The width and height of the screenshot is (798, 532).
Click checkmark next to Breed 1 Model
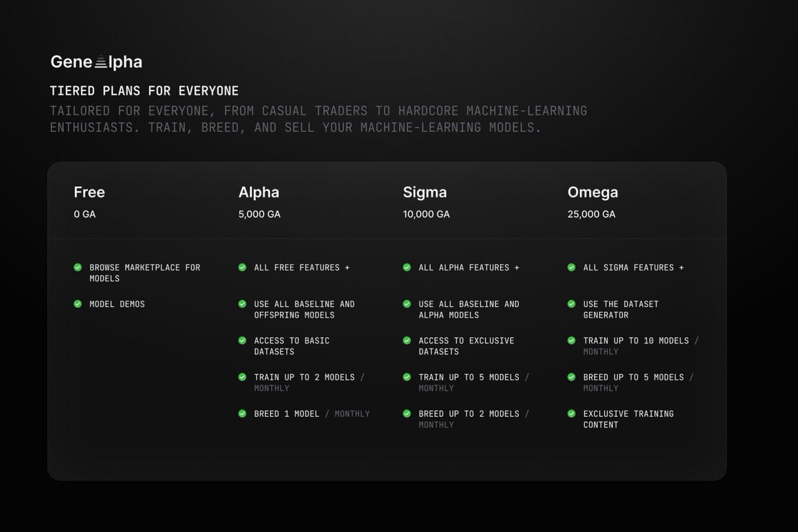point(242,414)
